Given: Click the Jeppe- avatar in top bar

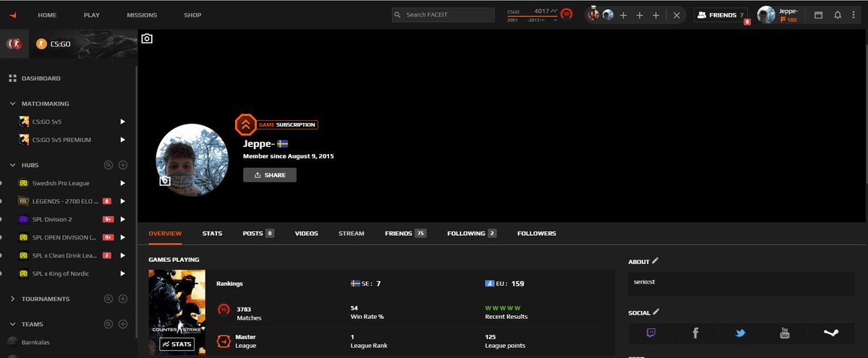Looking at the screenshot, I should pyautogui.click(x=766, y=14).
